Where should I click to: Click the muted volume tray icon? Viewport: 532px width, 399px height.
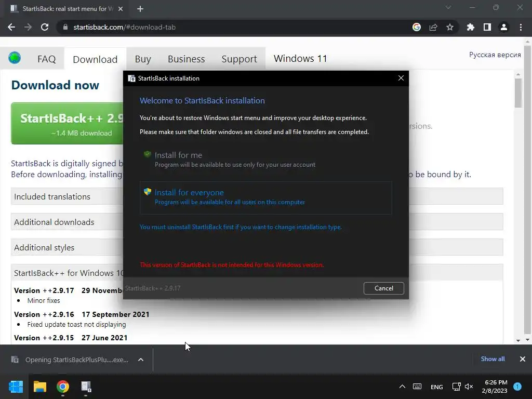(469, 387)
